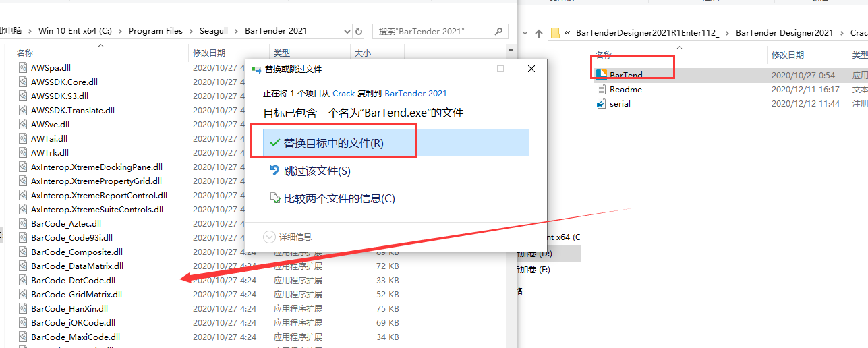Click the 72 KB size of BarCode_DataMatrix.dll
The image size is (868, 348).
point(388,266)
